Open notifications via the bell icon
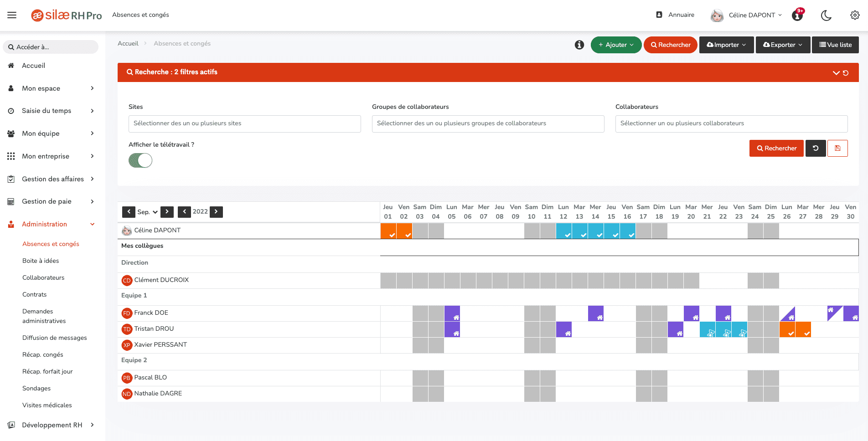 click(797, 15)
